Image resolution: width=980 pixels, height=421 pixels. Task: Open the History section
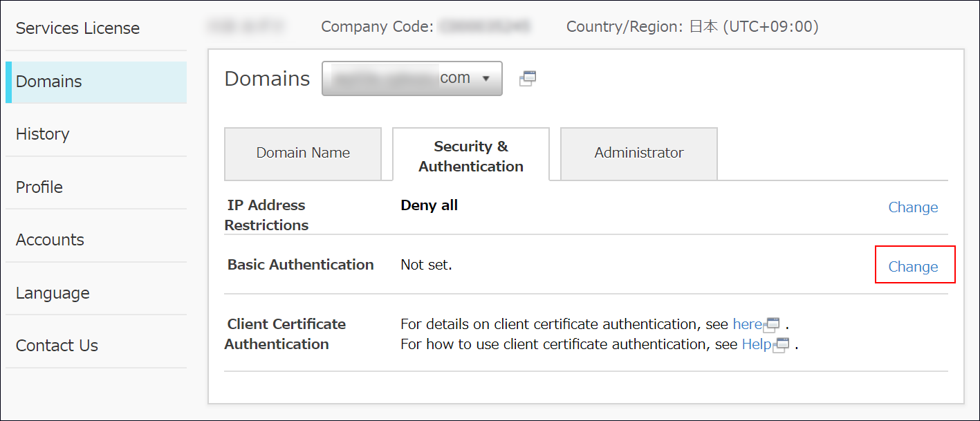[x=42, y=134]
